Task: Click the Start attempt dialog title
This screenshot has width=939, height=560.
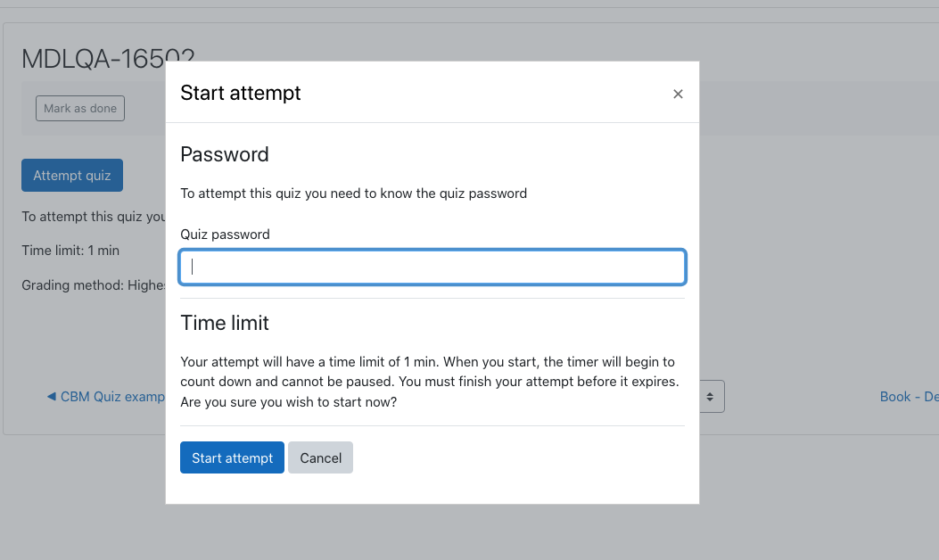Action: (x=240, y=93)
